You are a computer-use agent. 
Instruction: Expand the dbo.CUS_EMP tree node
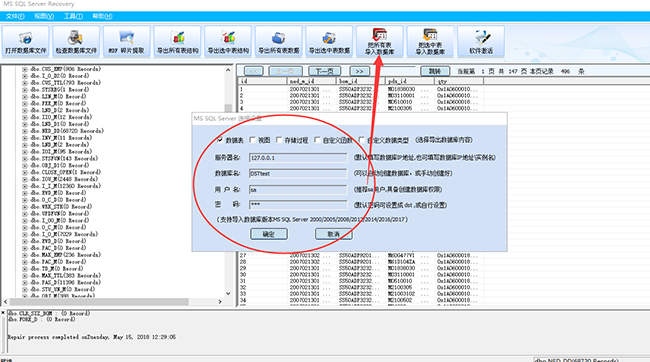(25, 69)
